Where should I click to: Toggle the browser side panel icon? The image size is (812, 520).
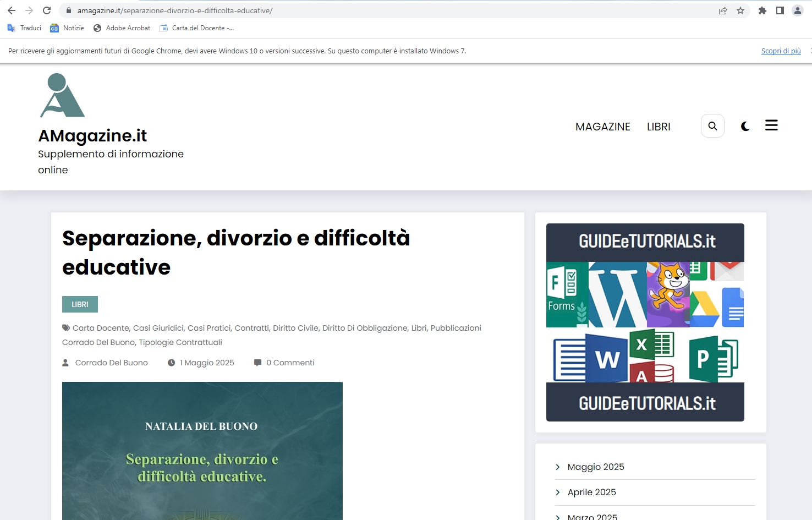click(x=780, y=10)
